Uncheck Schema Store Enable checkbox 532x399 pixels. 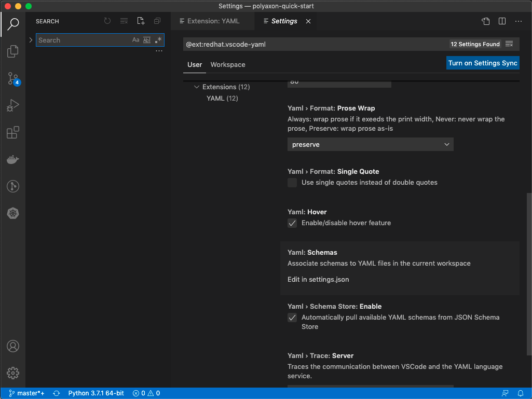point(292,318)
